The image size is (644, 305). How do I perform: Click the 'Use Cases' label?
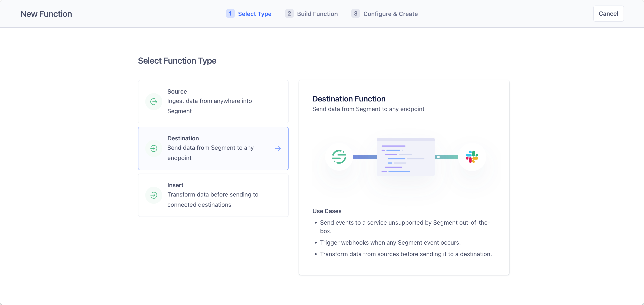coord(327,211)
